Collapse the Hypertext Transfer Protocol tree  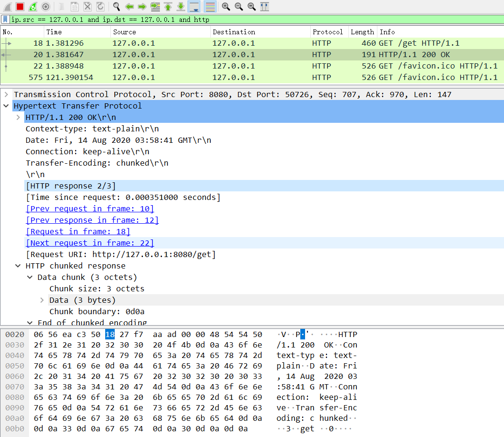[6, 106]
